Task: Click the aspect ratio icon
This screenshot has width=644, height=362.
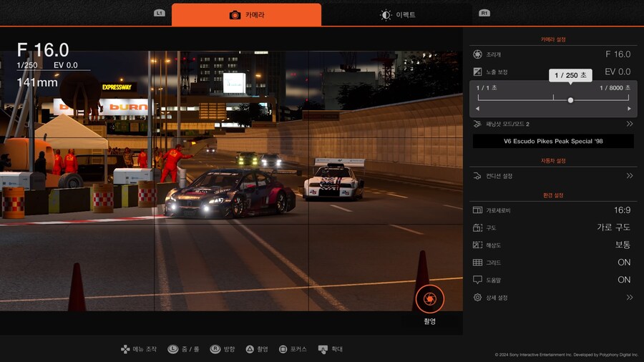Action: click(x=478, y=210)
